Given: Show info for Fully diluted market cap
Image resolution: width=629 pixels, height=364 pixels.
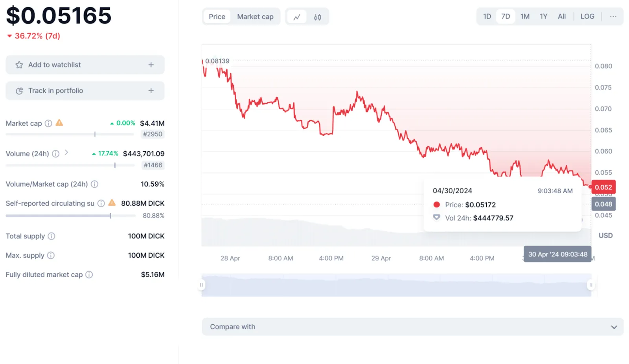Looking at the screenshot, I should click(x=89, y=274).
